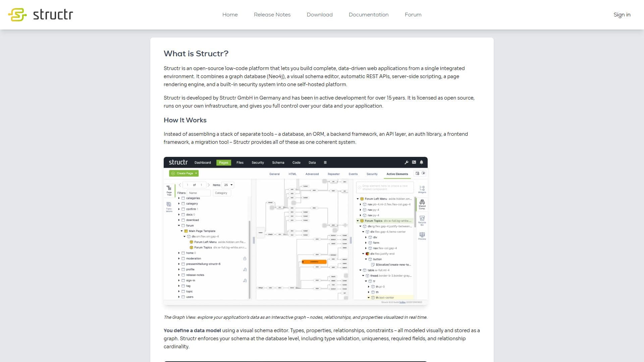Collapse the forum page tree node
Screen dimensions: 644x362
coord(179,226)
